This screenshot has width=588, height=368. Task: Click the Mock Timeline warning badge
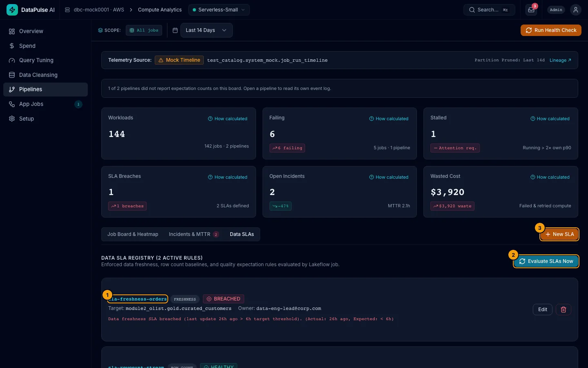179,60
